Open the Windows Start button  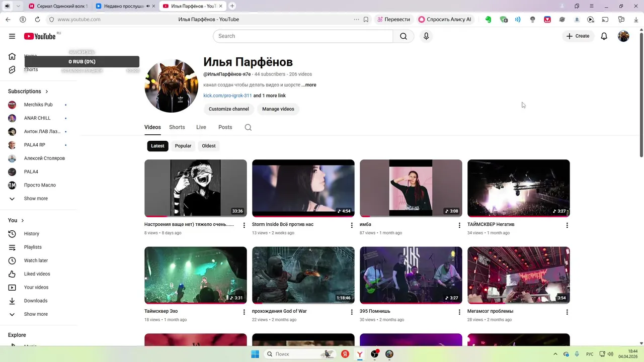pos(255,354)
